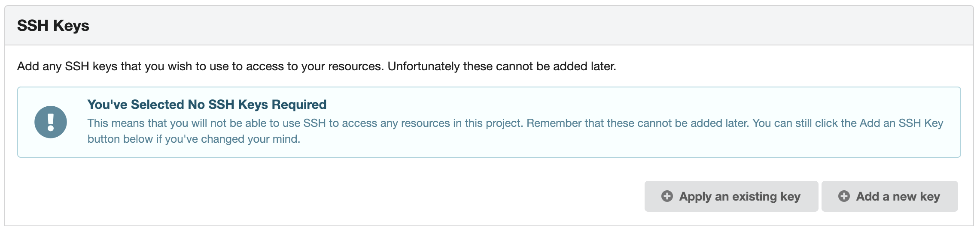This screenshot has width=980, height=231.
Task: Click "Apply" word on the existing key button
Action: tap(695, 197)
